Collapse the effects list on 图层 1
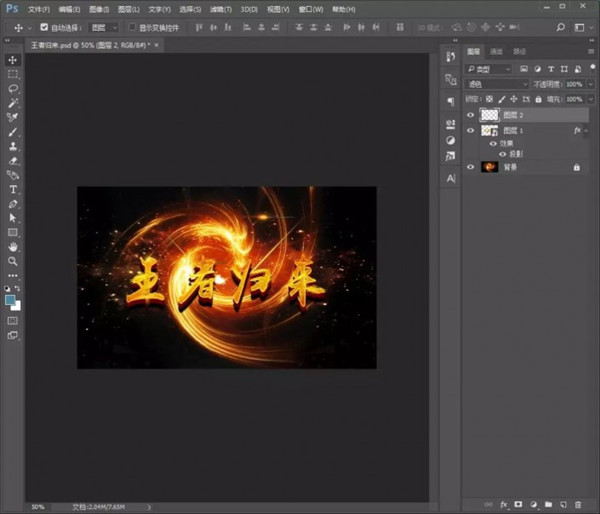The image size is (600, 514). point(587,130)
